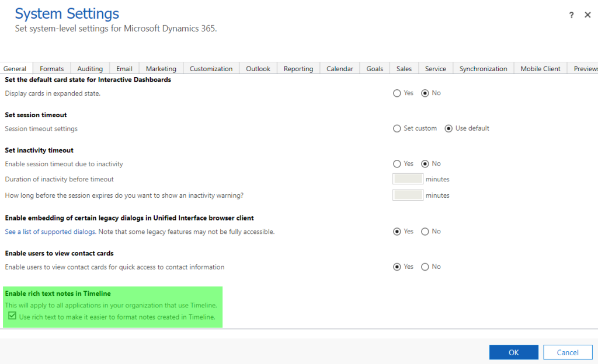Open the Auditing tab
This screenshot has height=364, width=598.
pyautogui.click(x=90, y=69)
